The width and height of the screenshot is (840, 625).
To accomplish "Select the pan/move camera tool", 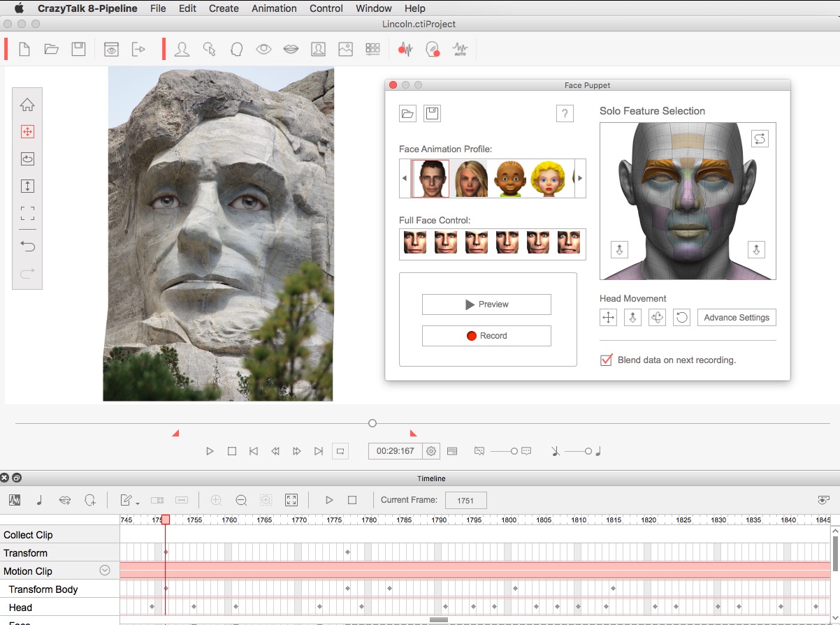I will [27, 132].
